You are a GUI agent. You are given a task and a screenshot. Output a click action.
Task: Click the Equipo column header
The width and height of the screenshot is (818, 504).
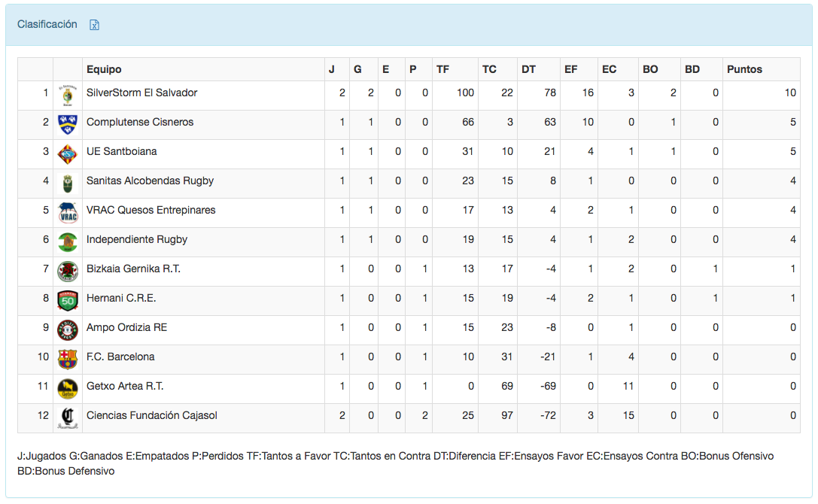[104, 69]
